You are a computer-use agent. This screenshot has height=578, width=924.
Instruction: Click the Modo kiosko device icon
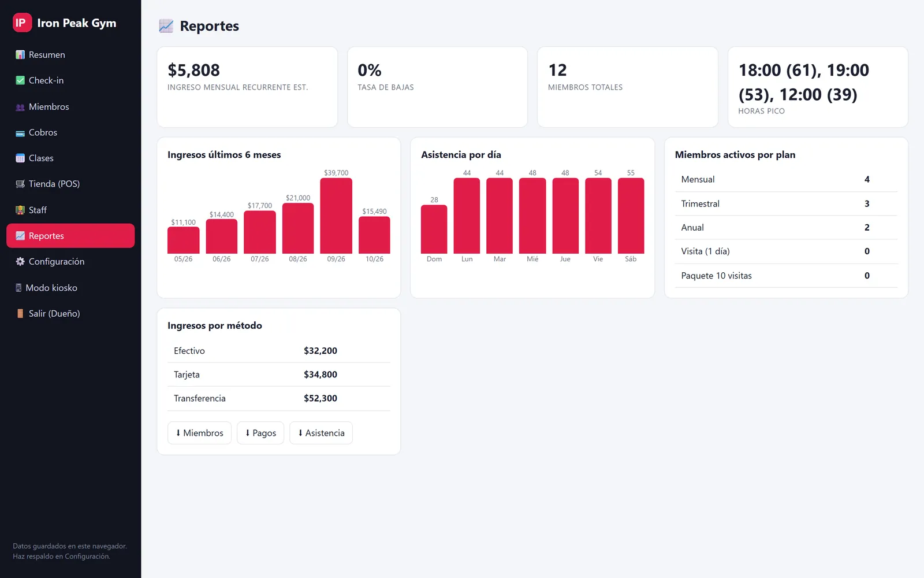(x=18, y=288)
